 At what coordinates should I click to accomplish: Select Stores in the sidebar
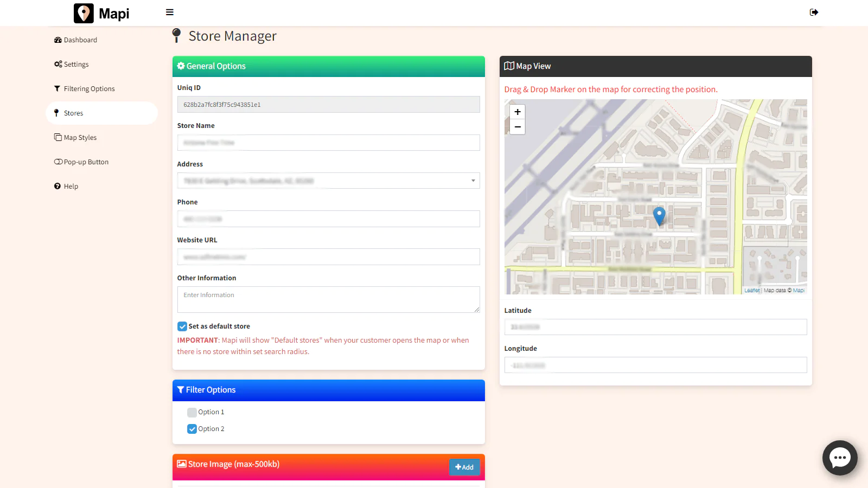coord(102,113)
